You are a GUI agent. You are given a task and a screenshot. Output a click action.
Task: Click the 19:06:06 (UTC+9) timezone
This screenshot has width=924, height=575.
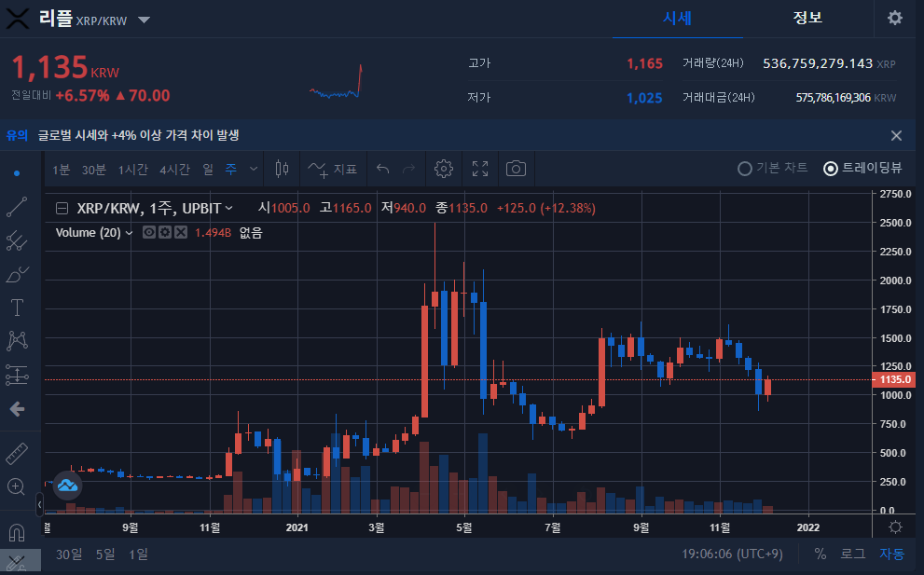(x=732, y=554)
